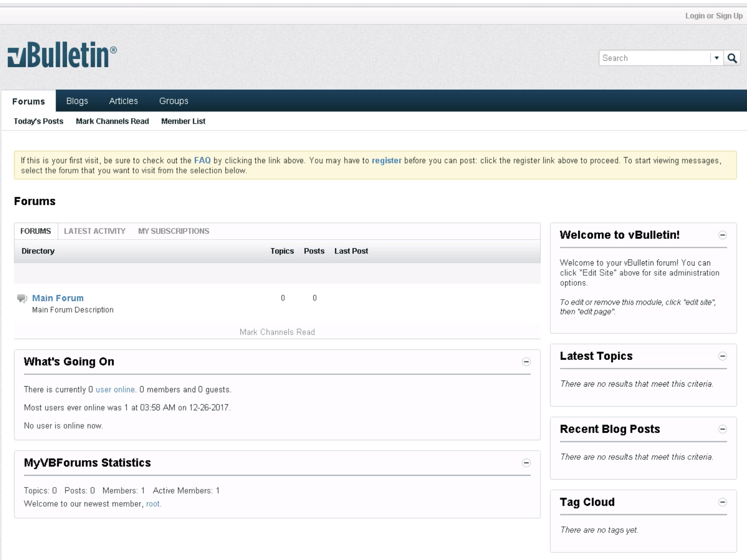The height and width of the screenshot is (560, 747).
Task: Open the Groups tab
Action: (x=173, y=101)
